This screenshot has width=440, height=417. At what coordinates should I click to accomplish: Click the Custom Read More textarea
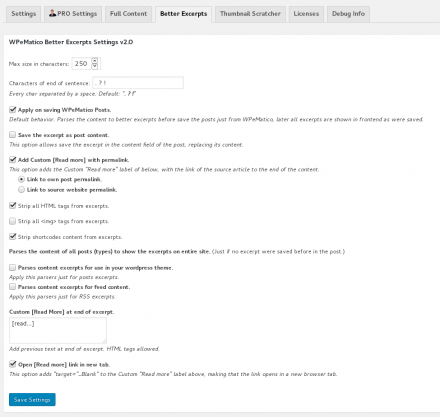click(58, 330)
